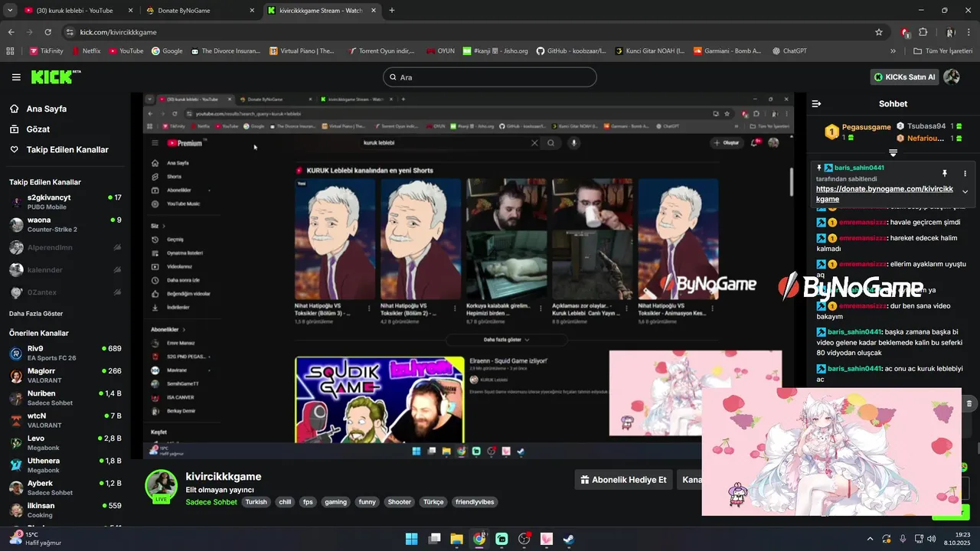Viewport: 980px width, 551px height.
Task: Open Task View on taskbar
Action: point(434,539)
